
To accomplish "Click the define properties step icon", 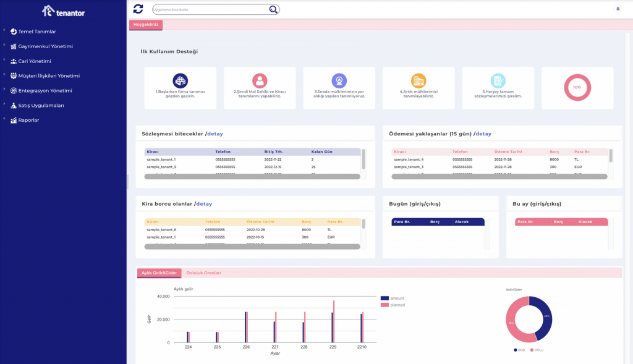I will coord(418,80).
